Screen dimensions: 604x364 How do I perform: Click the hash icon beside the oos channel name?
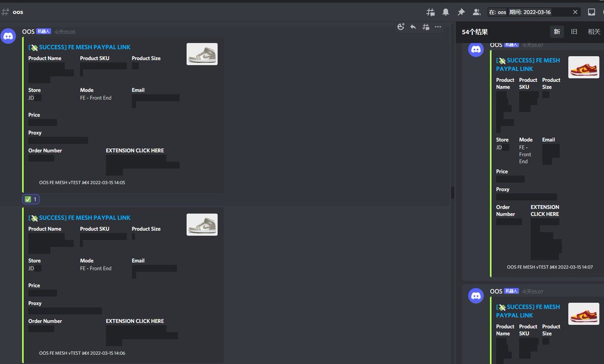point(5,12)
